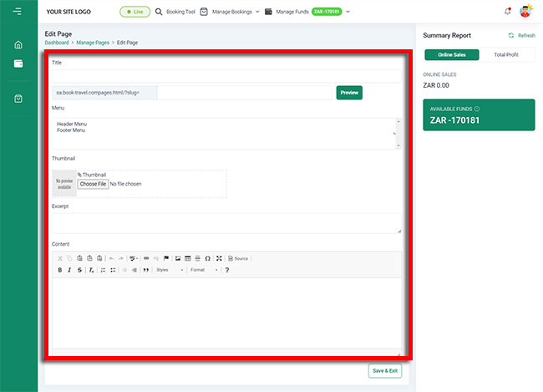
Task: Click the anchor flag icon
Action: [x=165, y=258]
